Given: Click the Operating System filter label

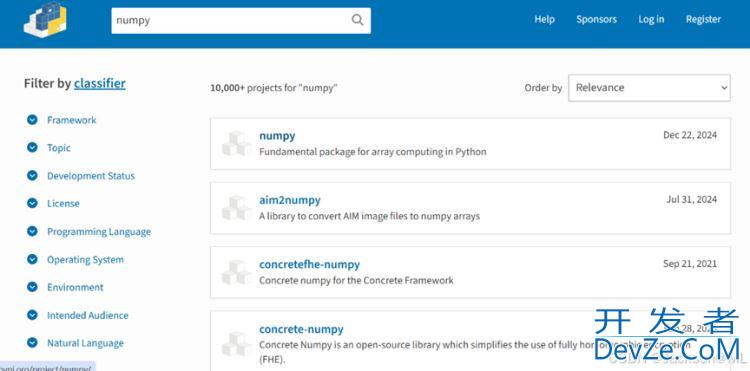Looking at the screenshot, I should click(x=85, y=260).
